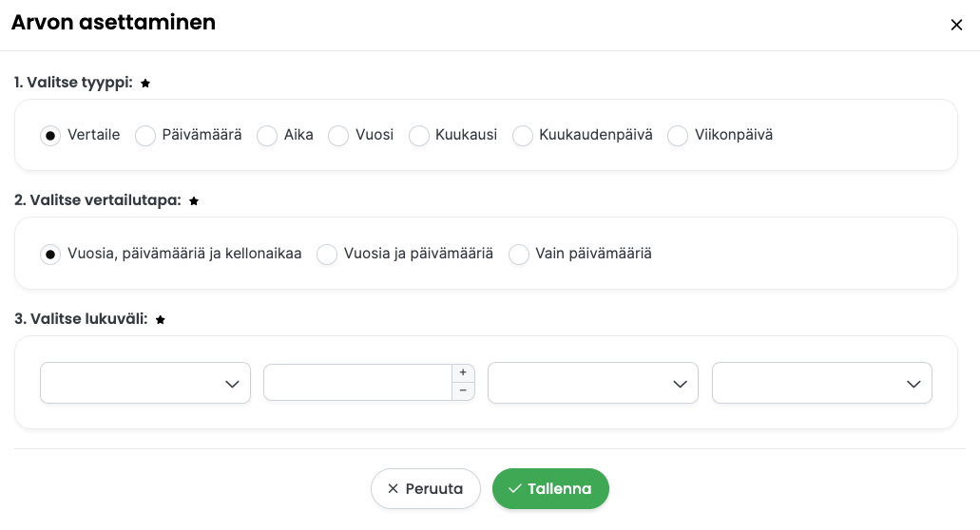Click the Peruuta cancel button
Image resolution: width=980 pixels, height=530 pixels.
tap(426, 489)
